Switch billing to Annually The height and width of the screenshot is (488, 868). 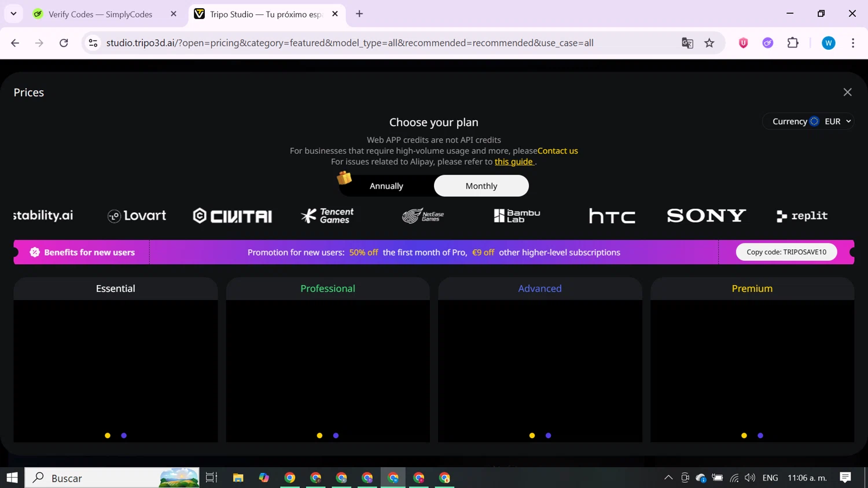(386, 186)
